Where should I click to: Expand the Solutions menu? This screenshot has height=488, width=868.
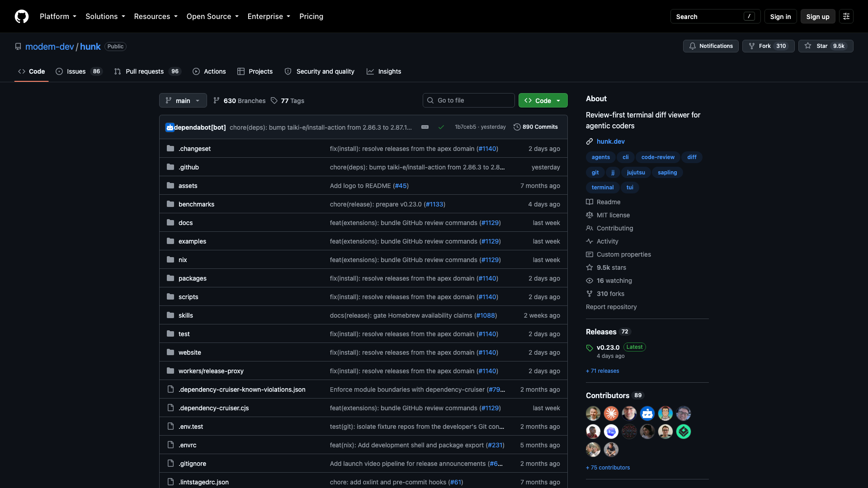click(105, 16)
